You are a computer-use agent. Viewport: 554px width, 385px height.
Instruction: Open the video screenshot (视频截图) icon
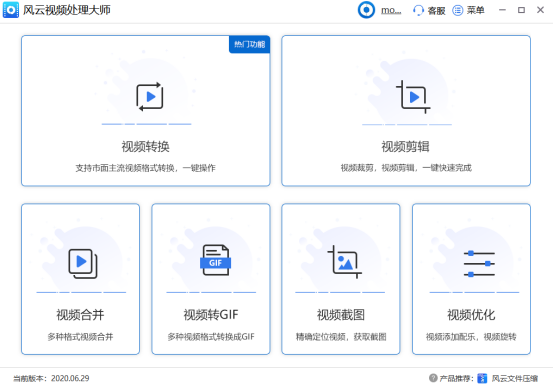(344, 262)
